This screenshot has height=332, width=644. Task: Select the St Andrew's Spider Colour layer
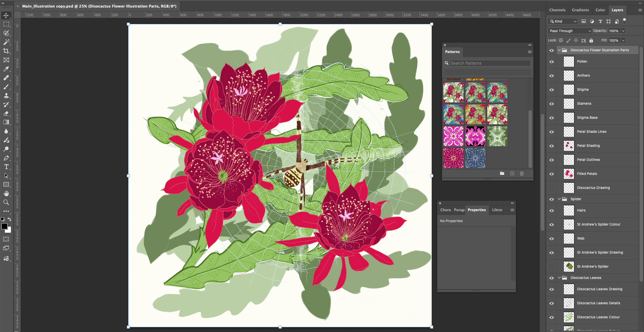(598, 225)
